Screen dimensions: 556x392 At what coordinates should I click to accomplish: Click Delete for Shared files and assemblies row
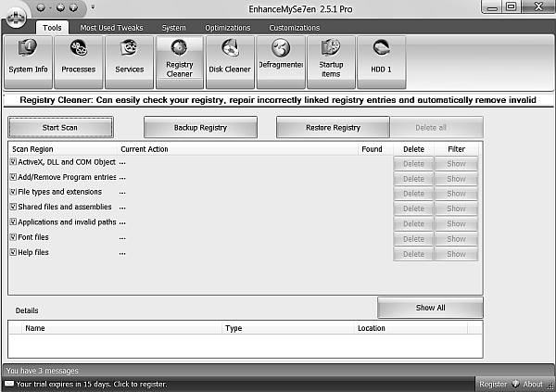[x=413, y=209]
